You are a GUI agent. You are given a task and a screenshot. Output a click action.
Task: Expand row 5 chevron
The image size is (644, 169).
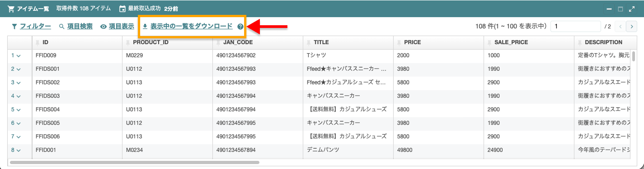click(x=19, y=110)
